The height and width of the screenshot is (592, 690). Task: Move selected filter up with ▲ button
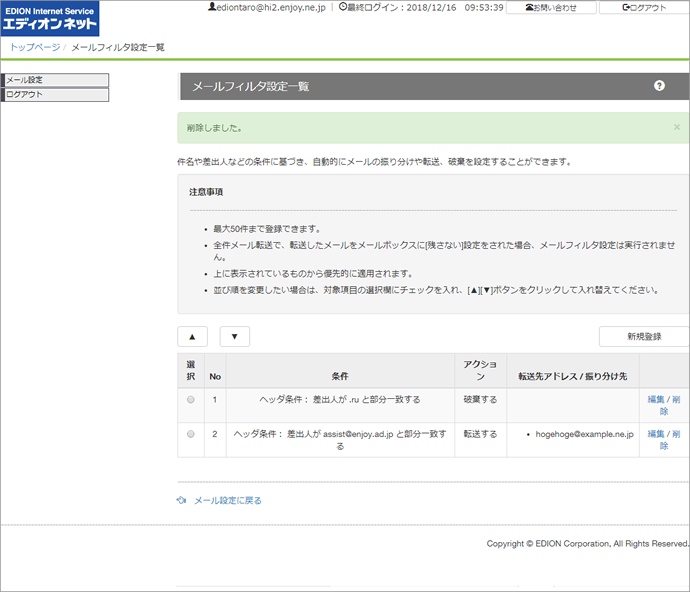coord(192,337)
